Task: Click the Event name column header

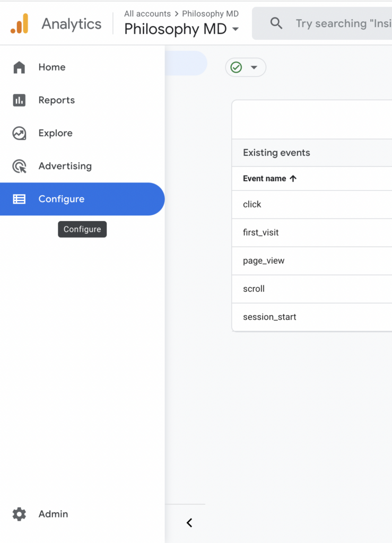Action: (265, 178)
